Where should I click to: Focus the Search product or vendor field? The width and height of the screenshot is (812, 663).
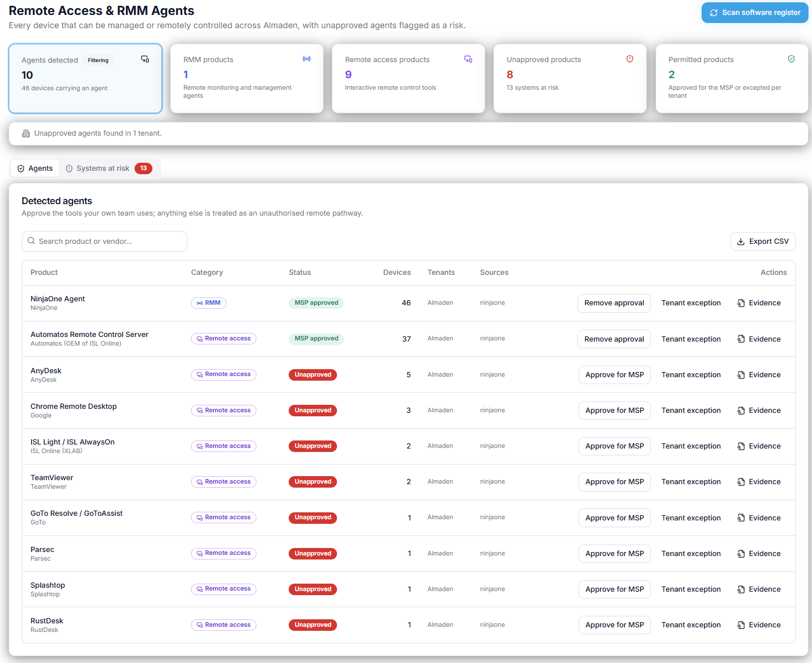coord(105,242)
